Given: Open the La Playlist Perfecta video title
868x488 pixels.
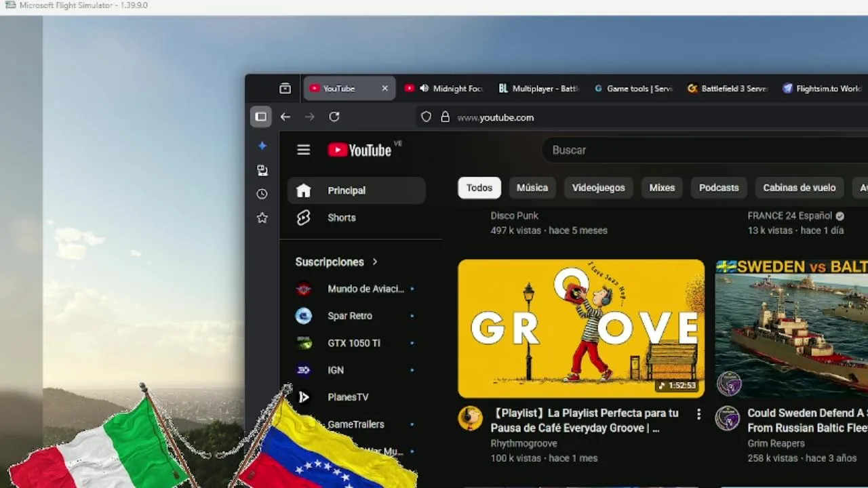Looking at the screenshot, I should 585,420.
